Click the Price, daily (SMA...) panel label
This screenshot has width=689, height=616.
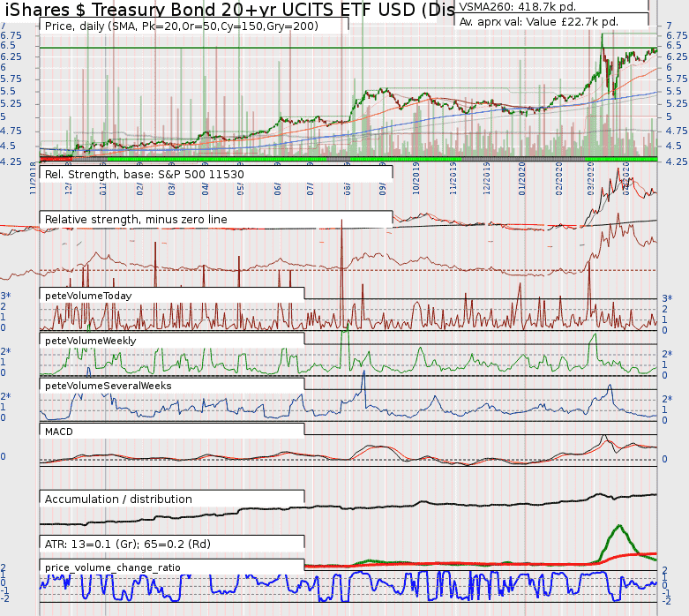point(182,26)
